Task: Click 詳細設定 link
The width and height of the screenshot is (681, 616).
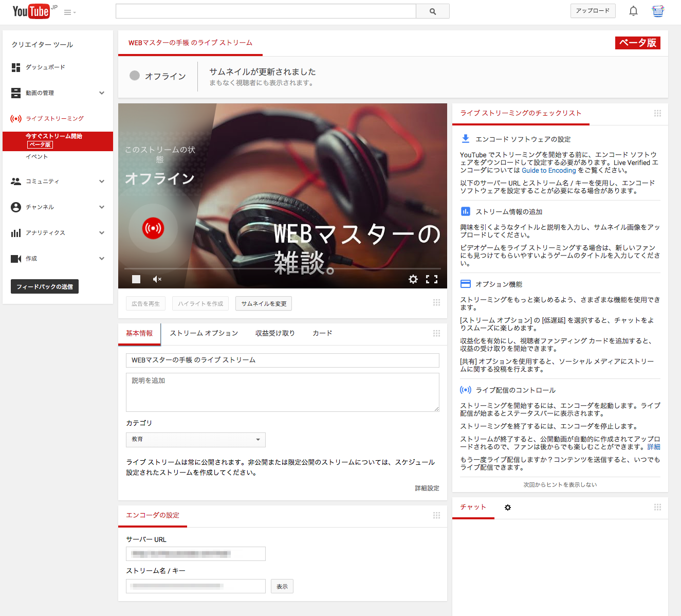Action: (x=427, y=488)
